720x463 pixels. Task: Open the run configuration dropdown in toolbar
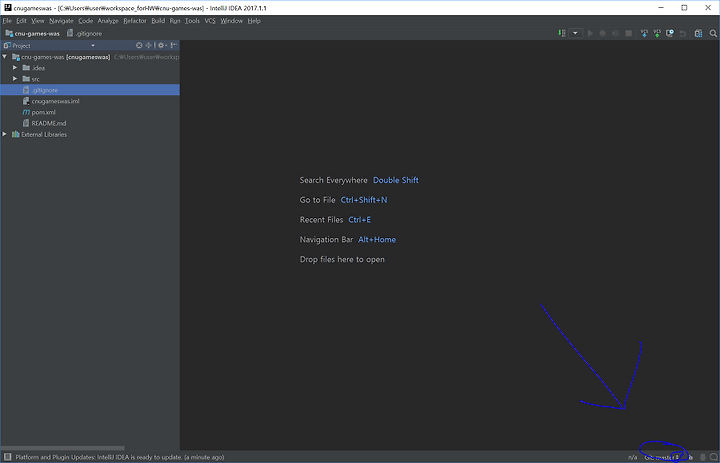tap(575, 33)
